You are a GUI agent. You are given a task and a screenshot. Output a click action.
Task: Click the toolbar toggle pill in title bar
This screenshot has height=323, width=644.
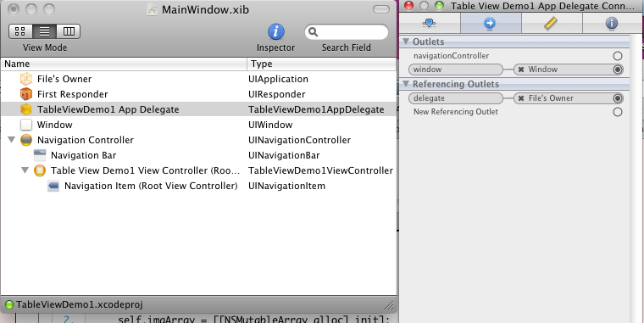[x=381, y=9]
